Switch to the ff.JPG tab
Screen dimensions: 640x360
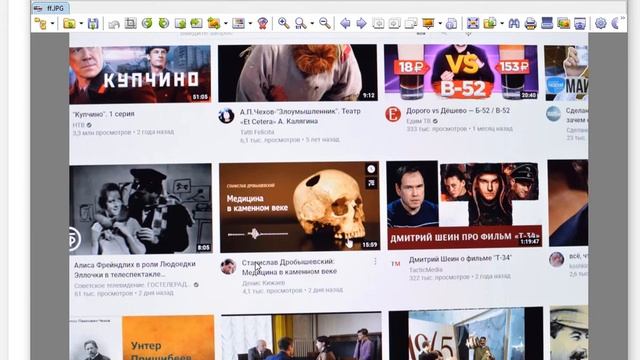pos(51,8)
